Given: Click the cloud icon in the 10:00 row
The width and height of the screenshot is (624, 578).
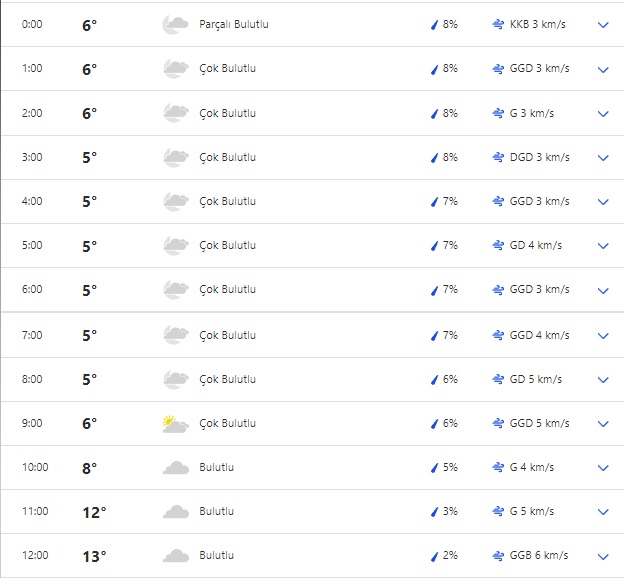Looking at the screenshot, I should click(176, 467).
